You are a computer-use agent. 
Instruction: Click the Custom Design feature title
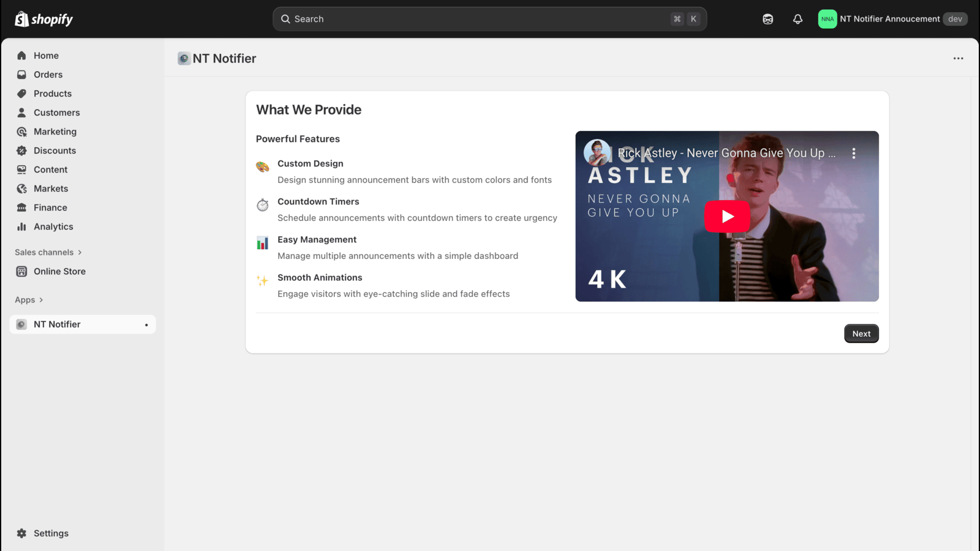[x=311, y=163]
